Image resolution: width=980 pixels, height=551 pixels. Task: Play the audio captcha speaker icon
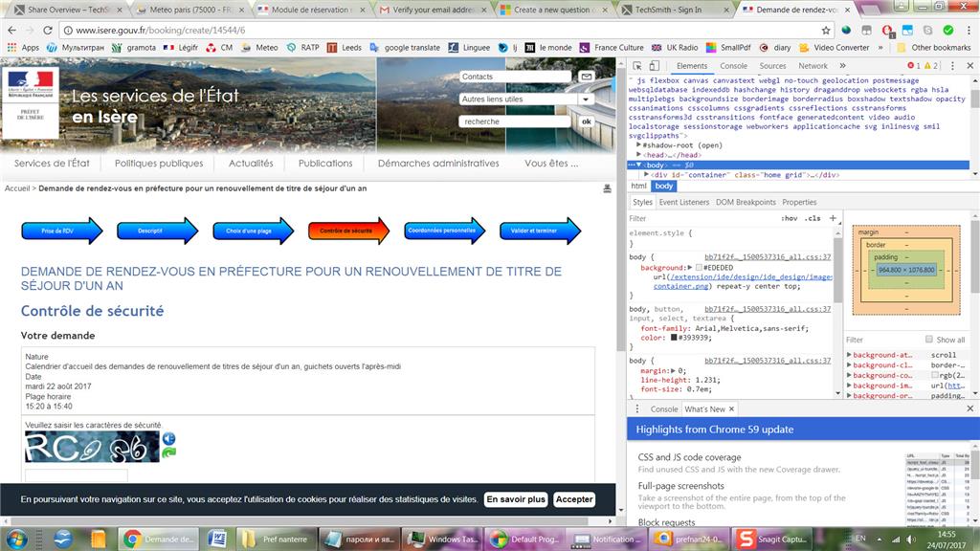[x=168, y=438]
